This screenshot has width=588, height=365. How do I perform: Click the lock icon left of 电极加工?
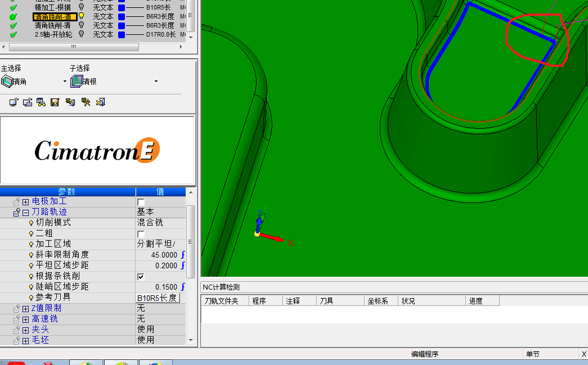click(x=16, y=202)
